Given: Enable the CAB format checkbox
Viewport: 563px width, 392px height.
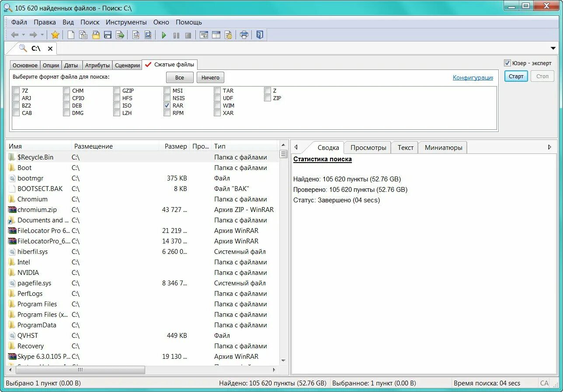Looking at the screenshot, I should click(16, 113).
